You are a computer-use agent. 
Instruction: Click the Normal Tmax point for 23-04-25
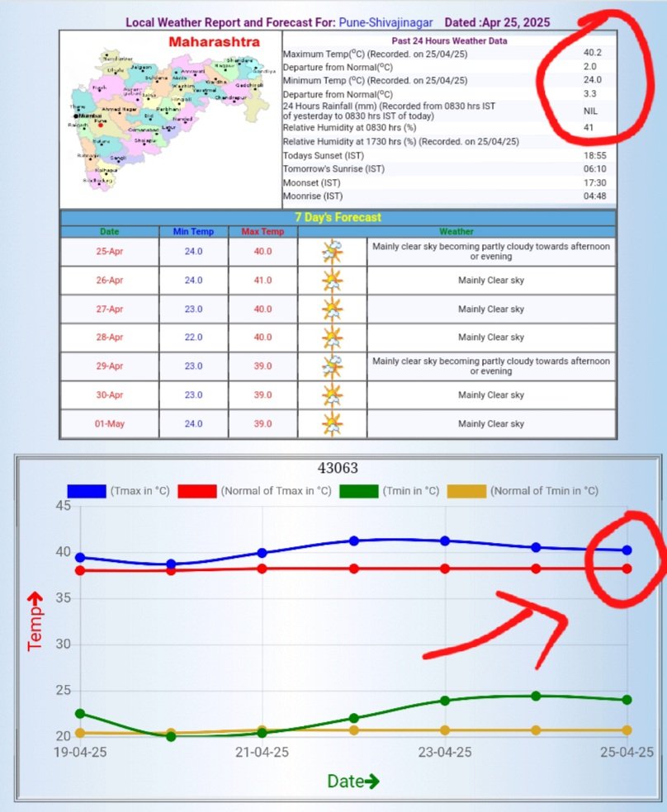(445, 569)
